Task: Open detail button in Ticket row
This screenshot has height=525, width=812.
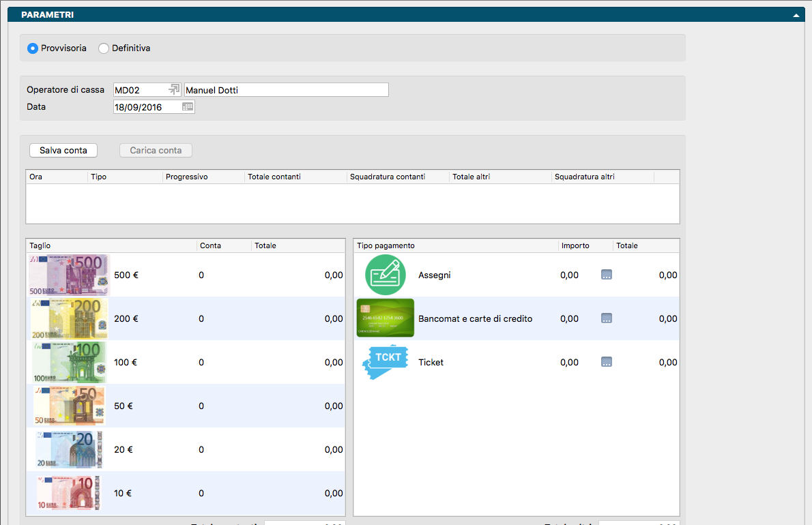Action: (x=606, y=362)
